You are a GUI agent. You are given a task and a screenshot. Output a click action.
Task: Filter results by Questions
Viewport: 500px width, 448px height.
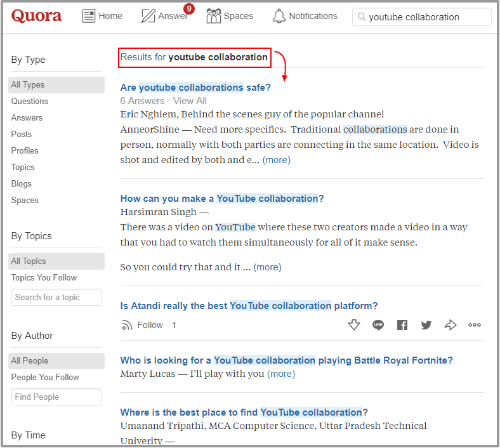pyautogui.click(x=30, y=101)
